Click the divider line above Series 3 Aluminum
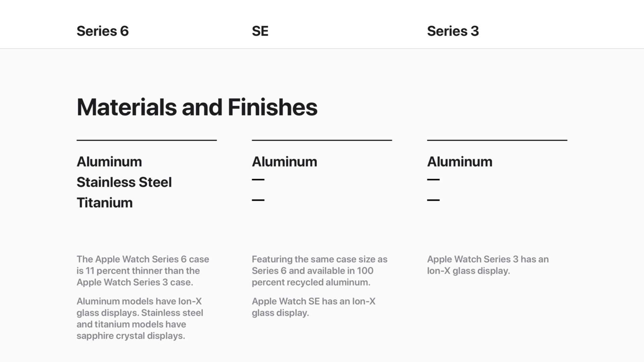Screen dimensions: 644x362 click(x=497, y=140)
